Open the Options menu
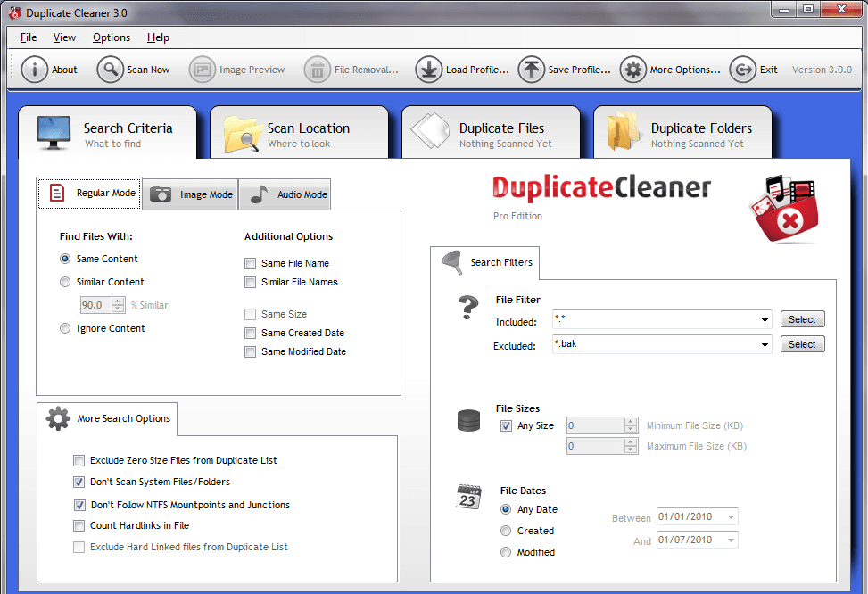 click(x=112, y=37)
